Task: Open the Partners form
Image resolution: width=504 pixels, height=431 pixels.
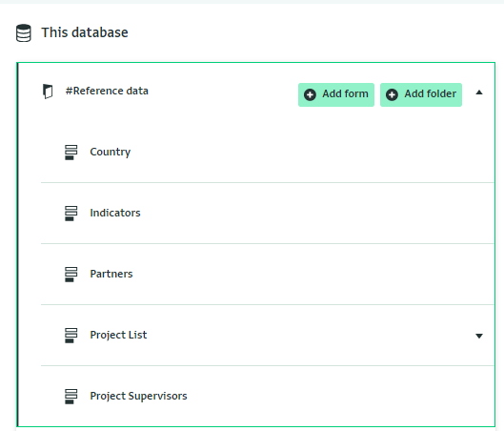Action: (x=111, y=274)
